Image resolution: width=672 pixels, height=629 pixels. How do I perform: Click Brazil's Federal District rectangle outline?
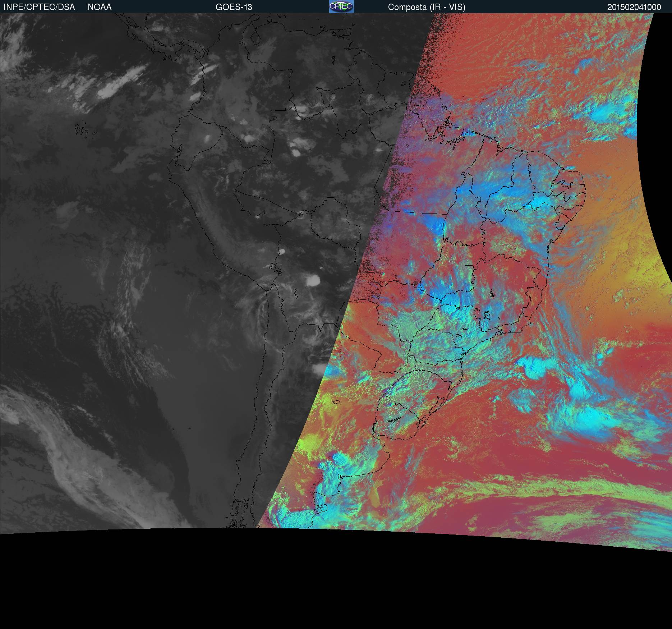point(469,267)
